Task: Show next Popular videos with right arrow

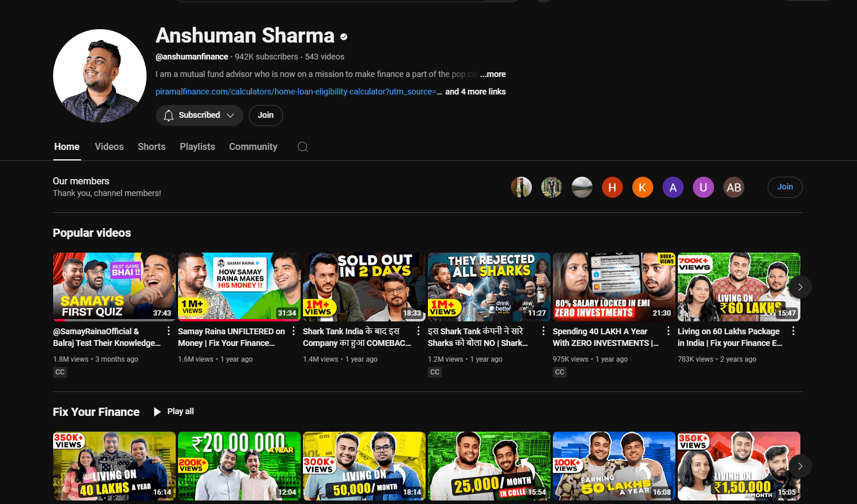Action: (x=800, y=287)
